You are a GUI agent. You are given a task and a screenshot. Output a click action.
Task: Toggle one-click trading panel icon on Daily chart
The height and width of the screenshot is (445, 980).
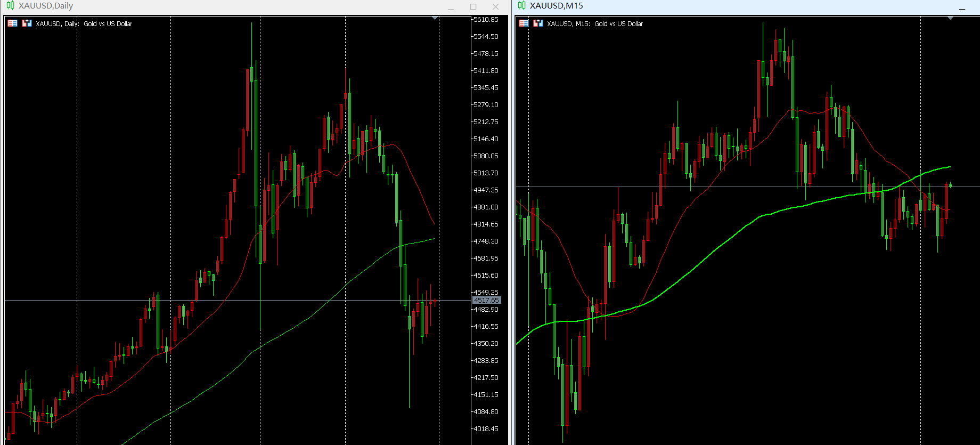click(27, 23)
